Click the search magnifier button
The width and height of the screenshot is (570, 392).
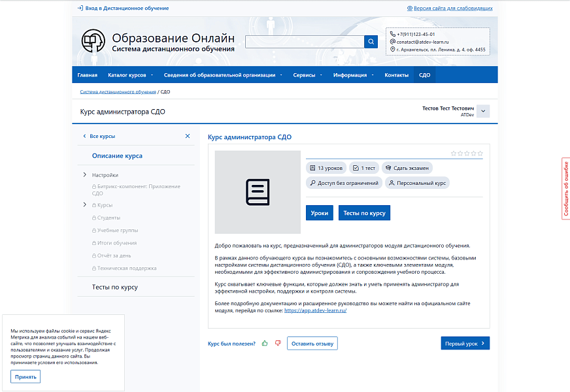coord(371,42)
